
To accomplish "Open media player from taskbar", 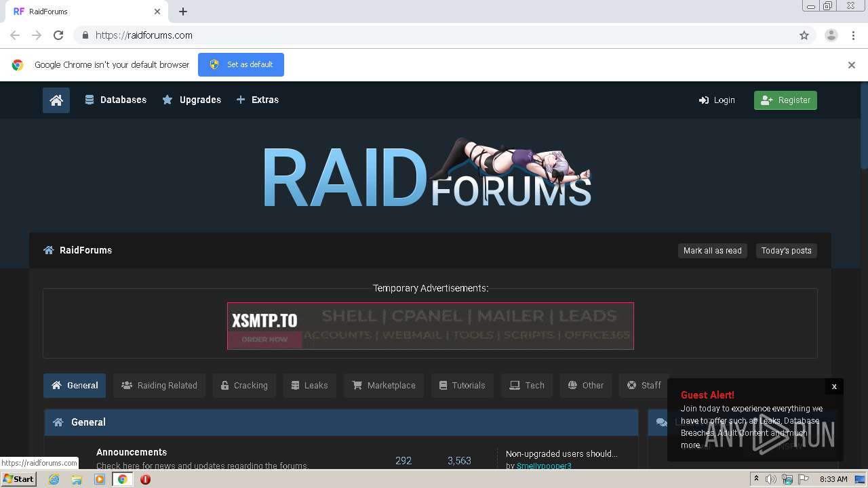I will tap(100, 479).
